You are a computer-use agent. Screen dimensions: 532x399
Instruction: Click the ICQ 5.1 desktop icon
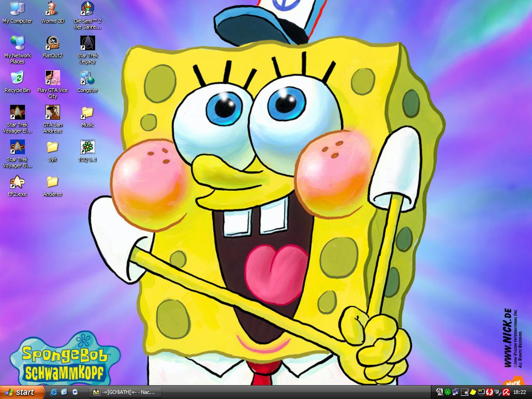coord(87,147)
